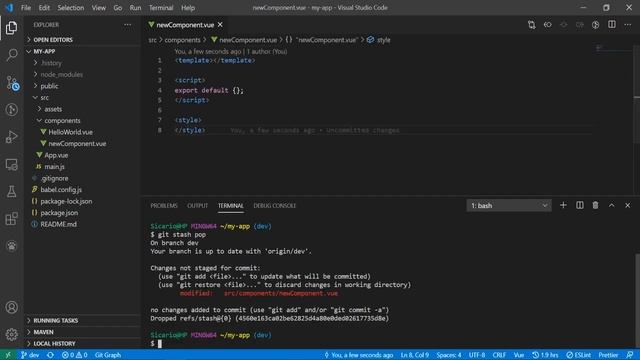Collapse the components folder
This screenshot has height=360, width=640.
tap(82, 120)
